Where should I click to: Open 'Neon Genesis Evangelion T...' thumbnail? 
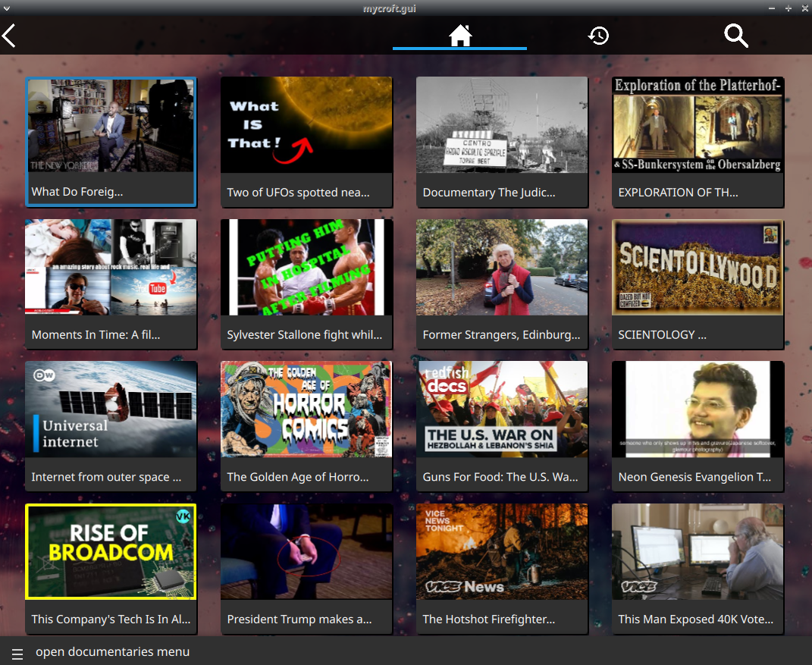tap(698, 409)
